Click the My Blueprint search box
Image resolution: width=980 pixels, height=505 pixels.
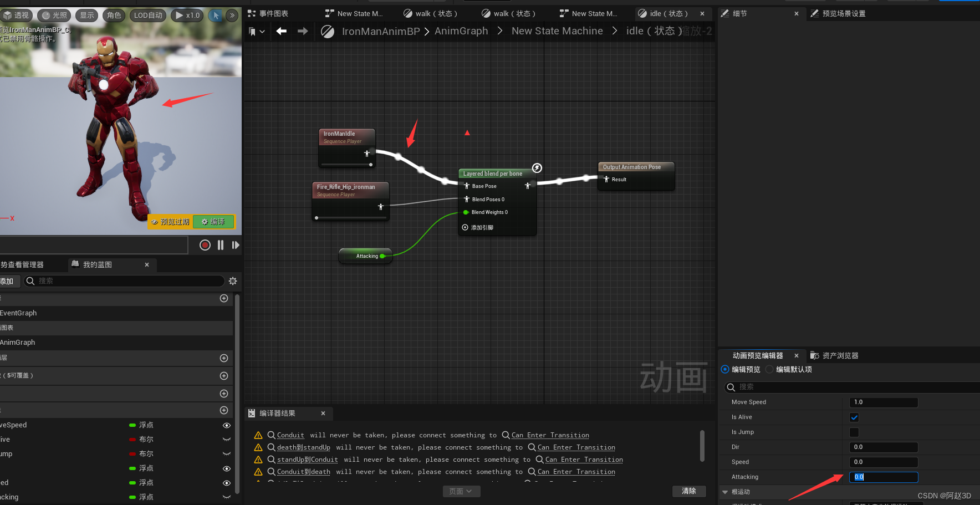tap(124, 281)
